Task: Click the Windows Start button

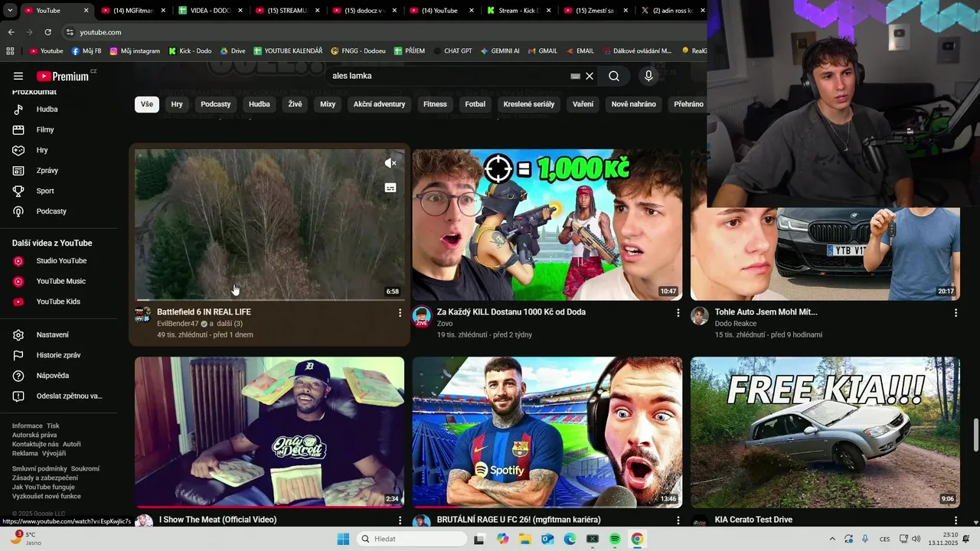Action: [x=343, y=539]
